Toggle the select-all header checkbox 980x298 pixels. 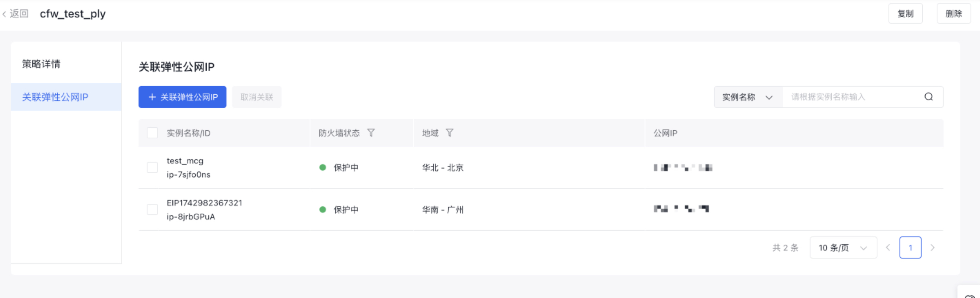click(x=152, y=133)
